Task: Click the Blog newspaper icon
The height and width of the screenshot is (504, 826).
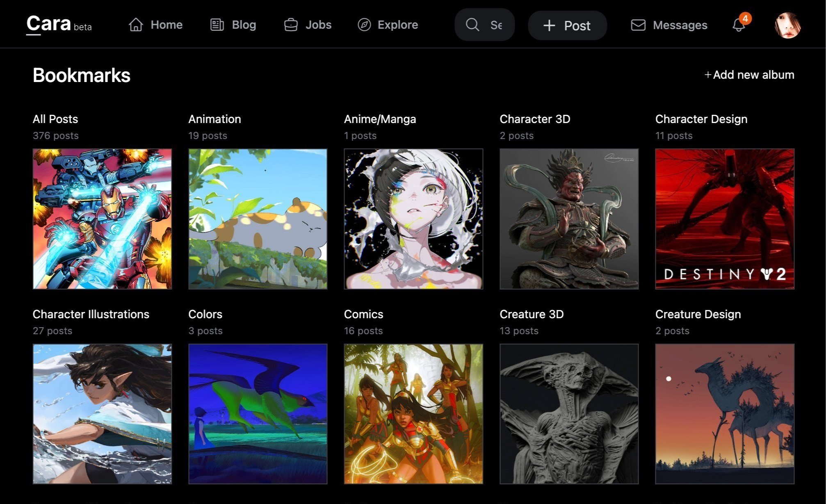Action: point(217,25)
